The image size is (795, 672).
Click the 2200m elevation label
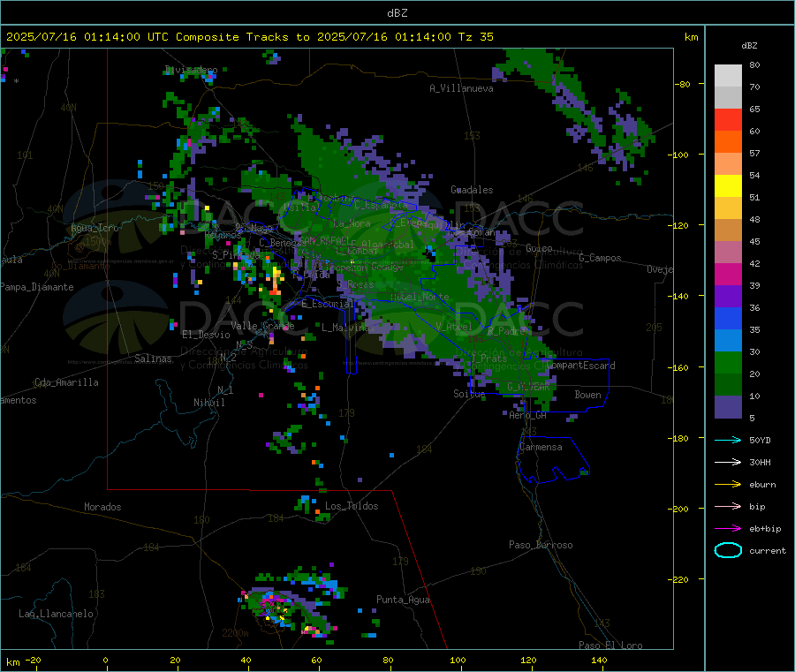click(x=235, y=633)
